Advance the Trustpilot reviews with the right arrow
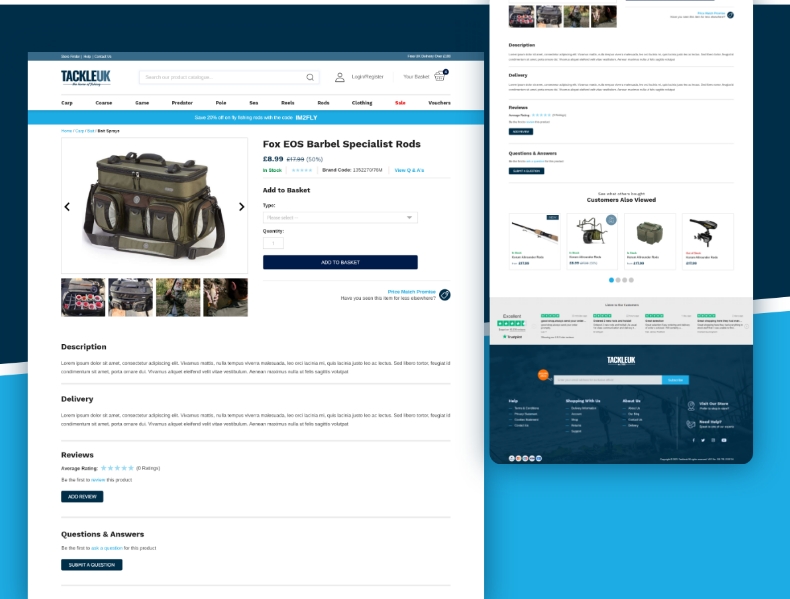The image size is (790, 599). [x=747, y=326]
